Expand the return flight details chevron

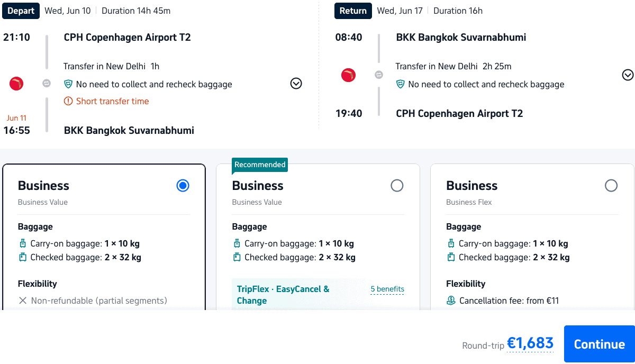pos(628,75)
